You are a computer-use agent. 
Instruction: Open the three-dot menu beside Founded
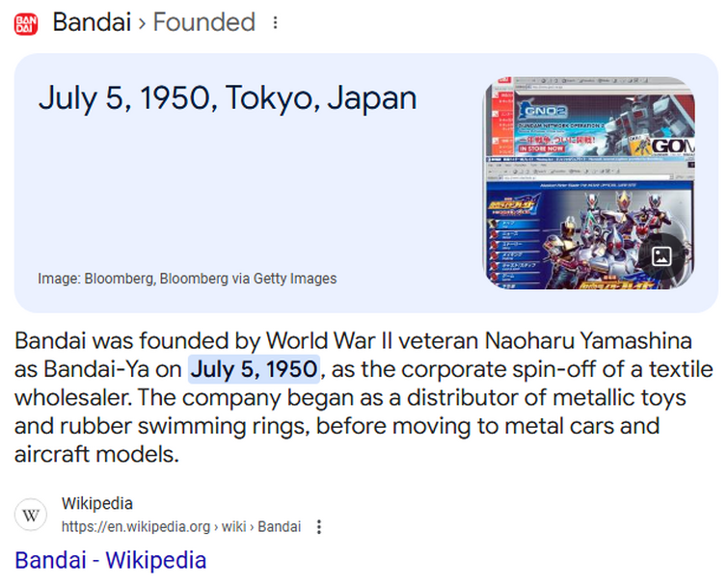point(276,22)
